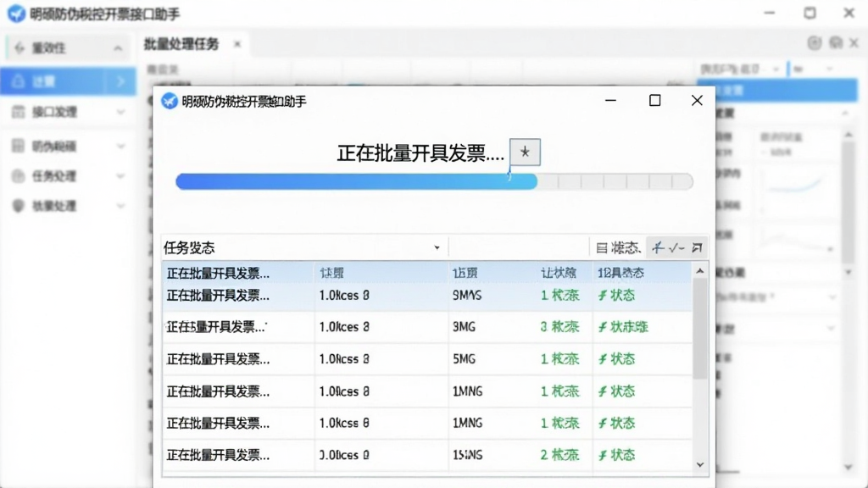Expand the 防伪税额 chevron in the sidebar
The height and width of the screenshot is (488, 868).
pos(120,146)
